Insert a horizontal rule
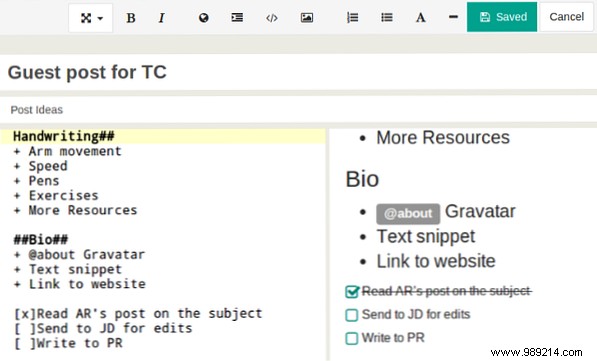 click(x=453, y=17)
